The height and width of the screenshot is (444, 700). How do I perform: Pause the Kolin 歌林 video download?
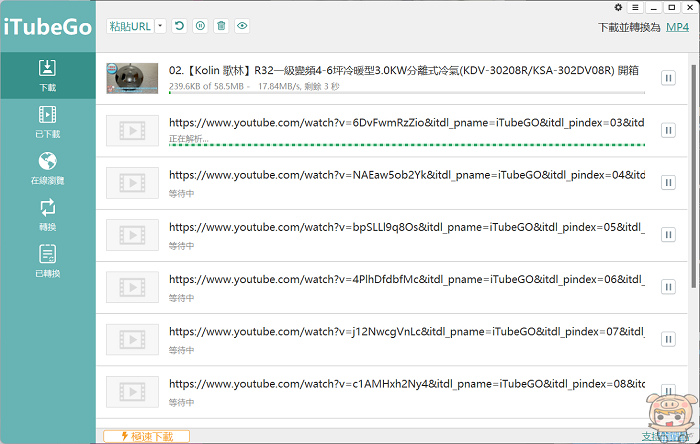point(667,78)
